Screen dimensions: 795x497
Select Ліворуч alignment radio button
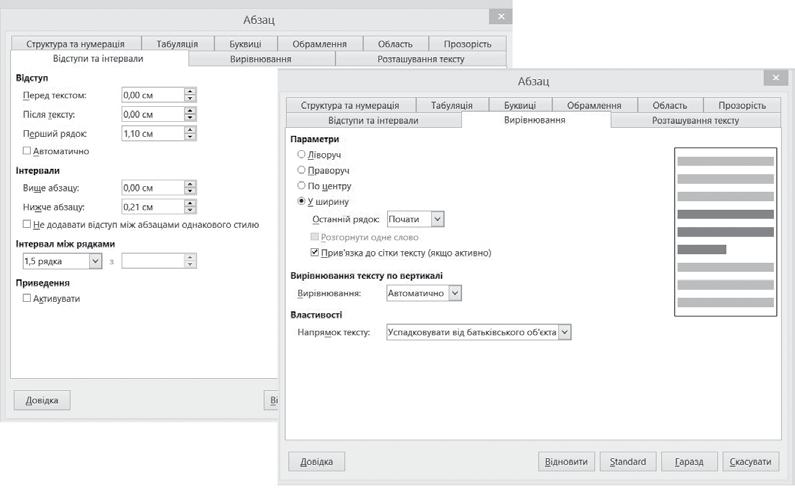click(x=301, y=154)
